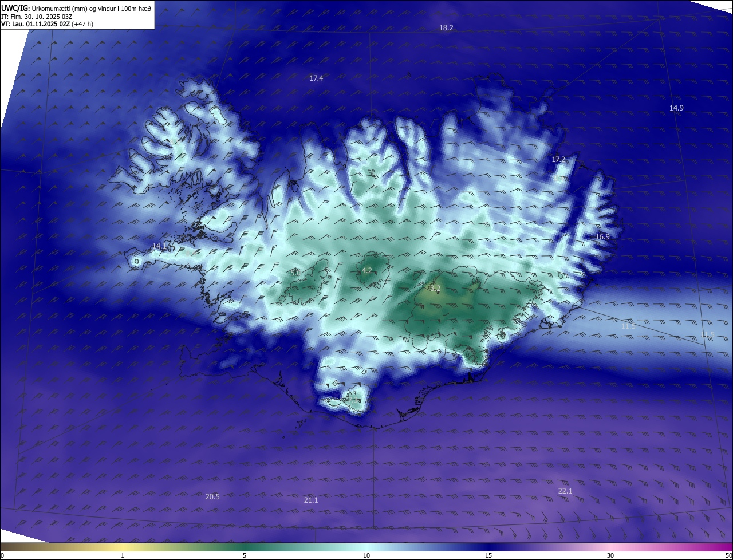Click the 4.2 value over the central glacier
This screenshot has width=733, height=560.
tap(367, 270)
